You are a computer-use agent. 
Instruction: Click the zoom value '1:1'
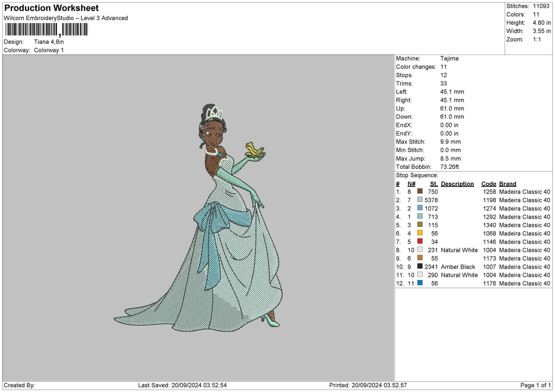pos(538,39)
